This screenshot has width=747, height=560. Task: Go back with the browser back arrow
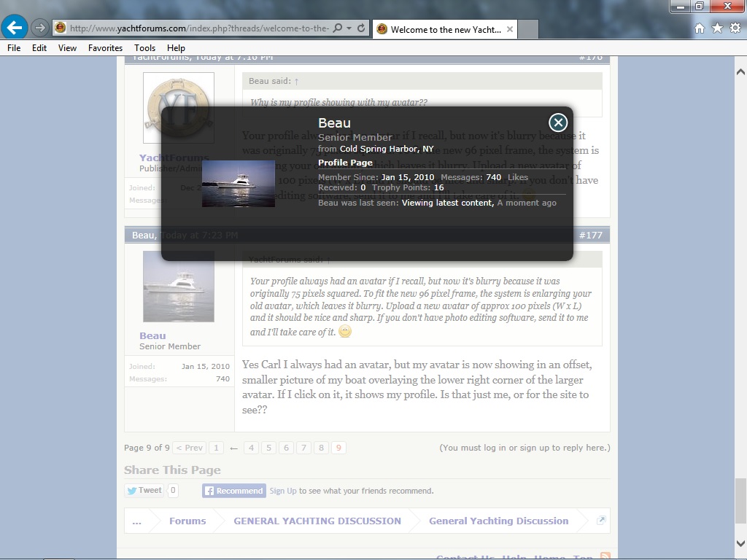click(x=15, y=28)
